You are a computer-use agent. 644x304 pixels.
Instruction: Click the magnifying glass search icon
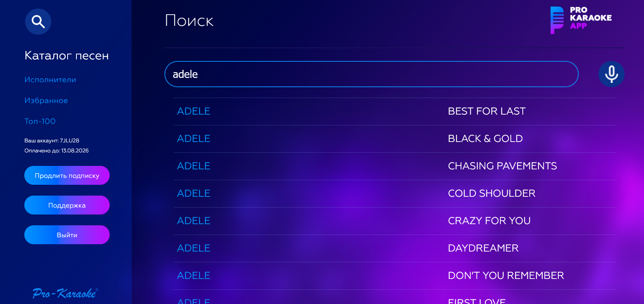pyautogui.click(x=38, y=22)
